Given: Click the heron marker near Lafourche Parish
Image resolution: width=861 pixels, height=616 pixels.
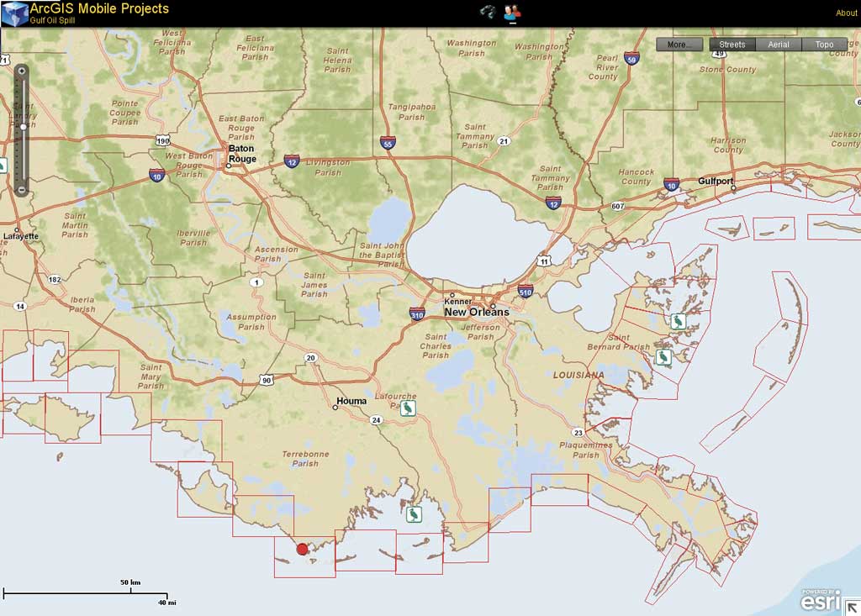Looking at the screenshot, I should pyautogui.click(x=408, y=408).
